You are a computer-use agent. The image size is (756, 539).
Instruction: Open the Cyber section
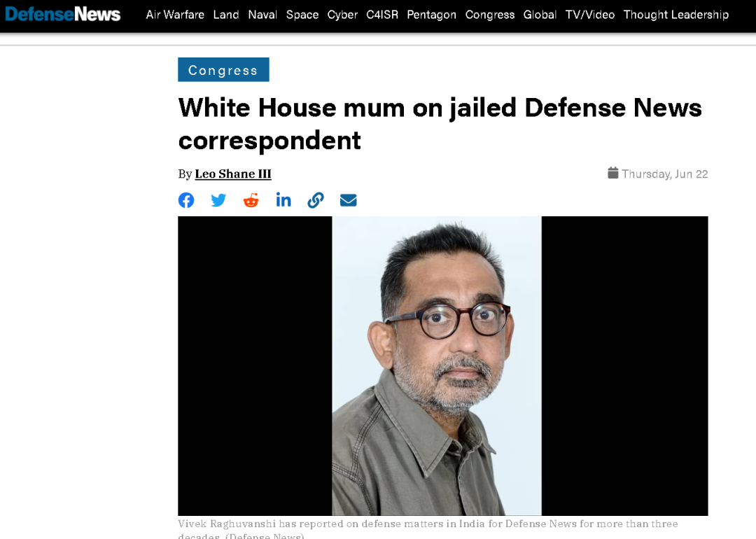(x=342, y=15)
